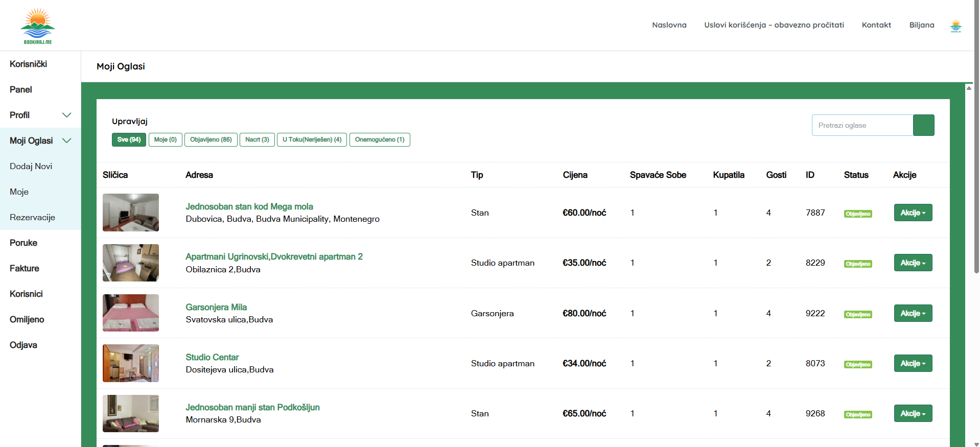Click the Pretrazi oglase search field
980x447 pixels.
[x=862, y=125]
